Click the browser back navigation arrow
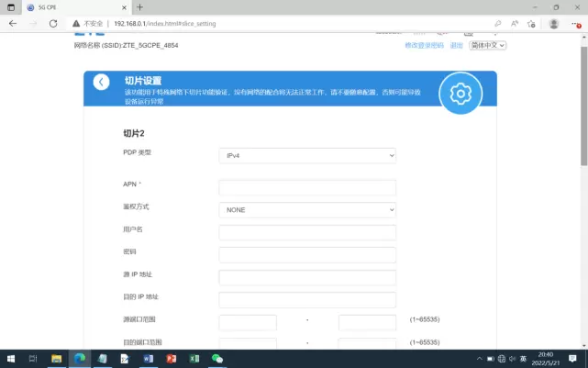 pyautogui.click(x=12, y=23)
